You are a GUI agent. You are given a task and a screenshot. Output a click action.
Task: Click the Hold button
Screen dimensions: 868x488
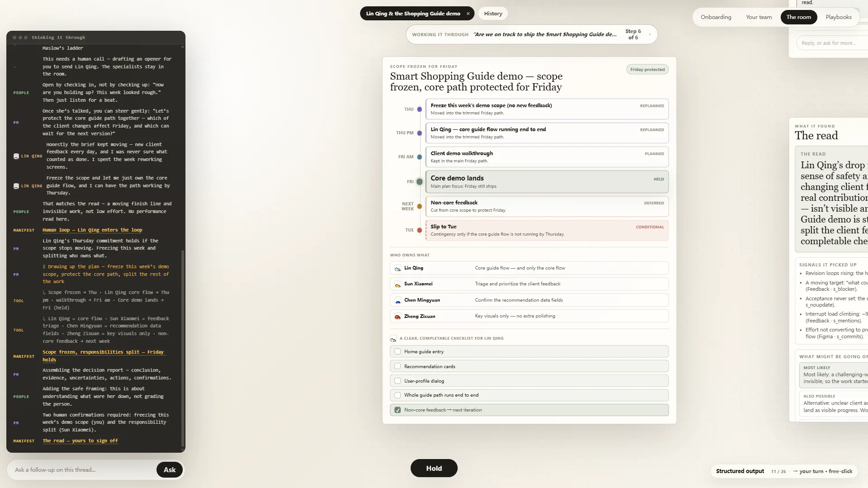point(434,468)
